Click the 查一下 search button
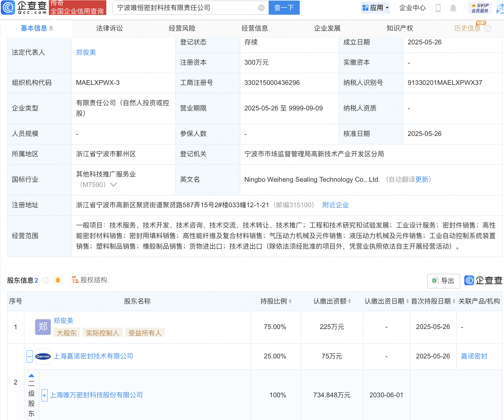Viewport: 504px width, 420px height. click(284, 8)
